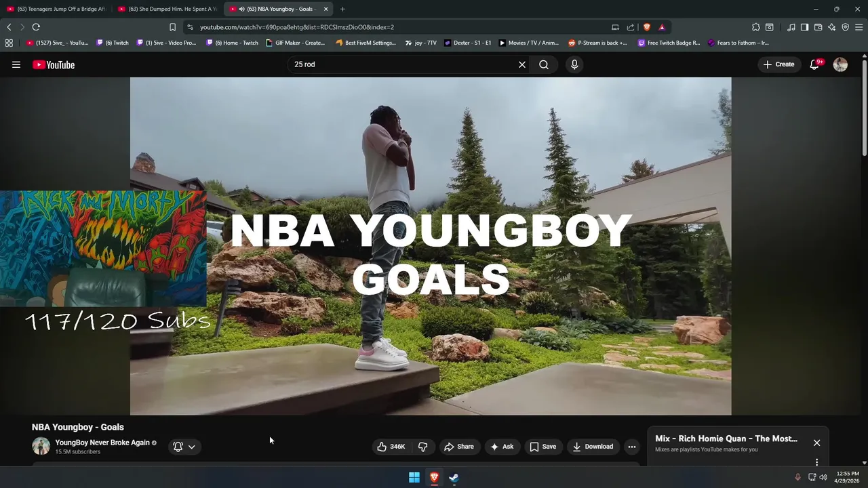Switch to Teenagers Jump Off a Bridge tab
This screenshot has height=488, width=868.
[x=56, y=9]
